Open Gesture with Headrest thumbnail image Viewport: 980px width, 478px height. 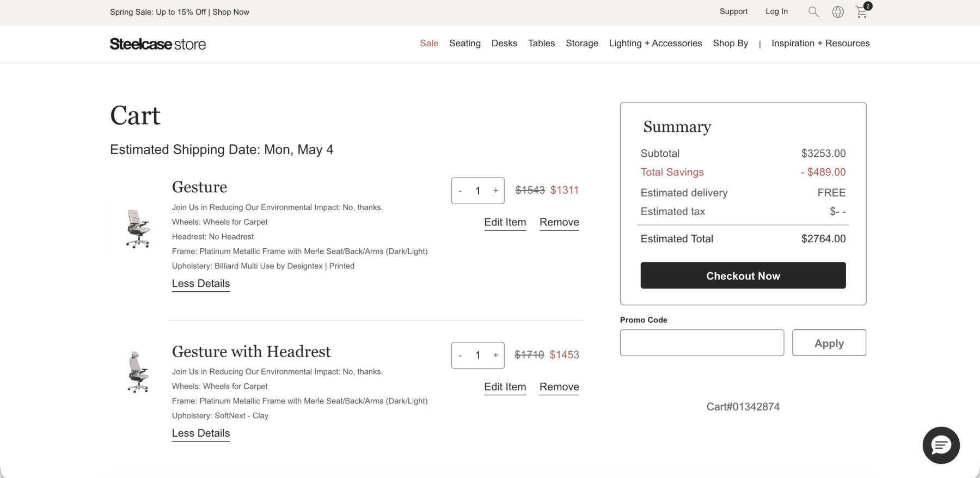point(138,372)
